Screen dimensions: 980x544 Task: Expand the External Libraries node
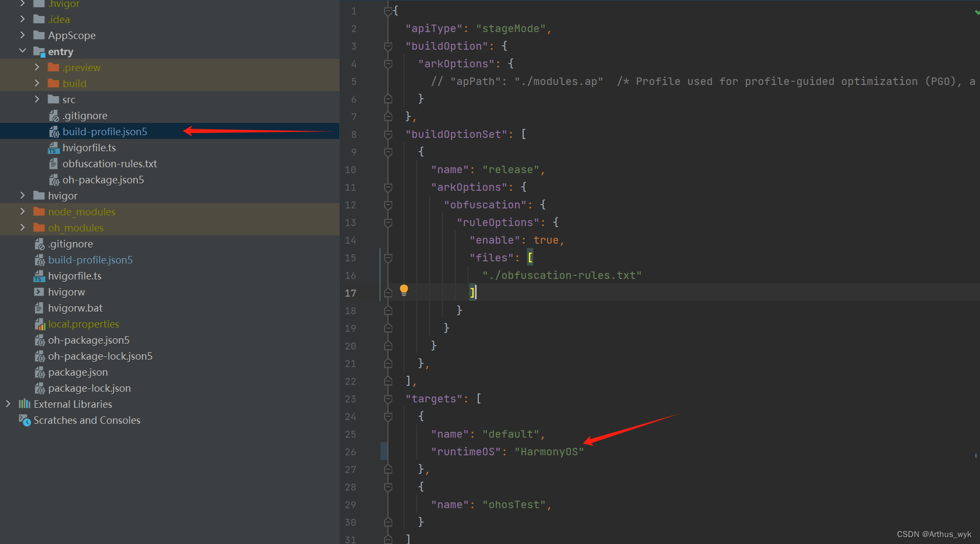(8, 403)
